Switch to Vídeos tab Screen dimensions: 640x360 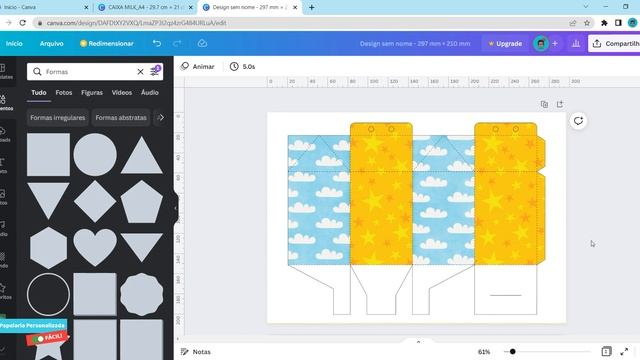(122, 93)
